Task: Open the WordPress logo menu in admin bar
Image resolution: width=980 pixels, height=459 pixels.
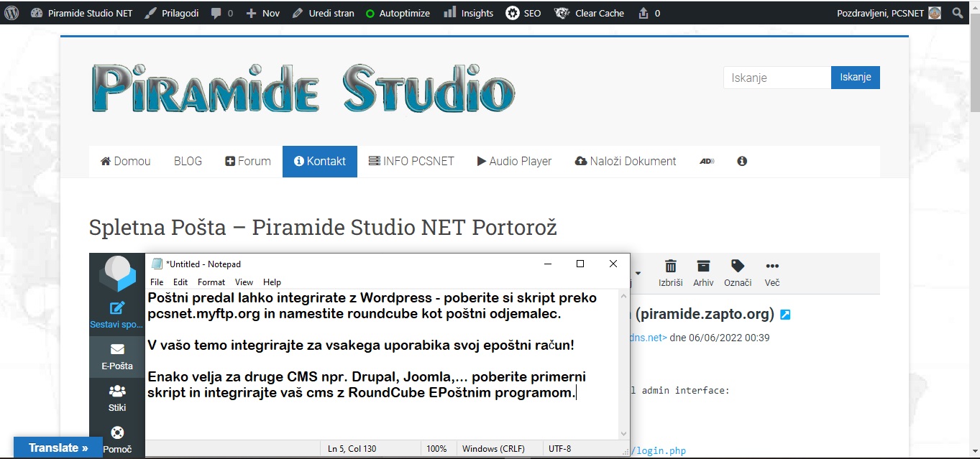Action: (12, 13)
